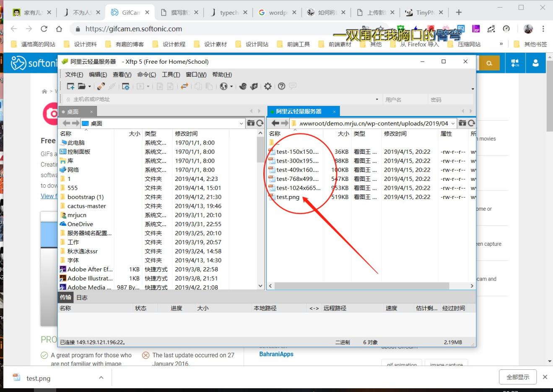This screenshot has height=392, width=553.
Task: Switch to the 日志 tab
Action: pos(82,297)
